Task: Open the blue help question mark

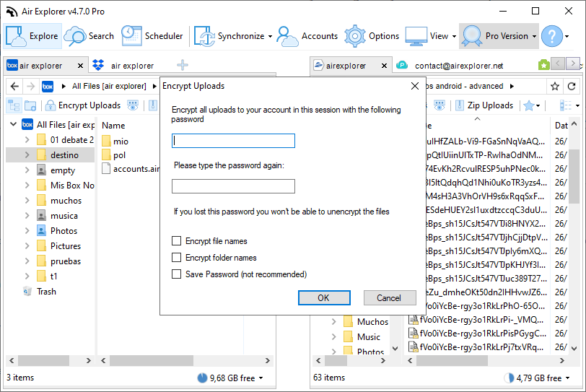Action: 551,36
